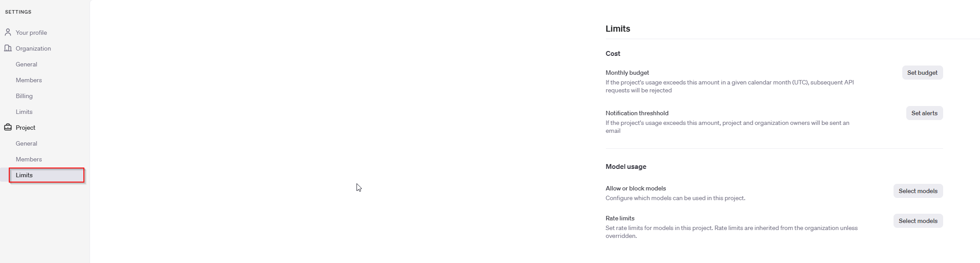Select models for Rate limits
980x263 pixels.
[x=918, y=221]
